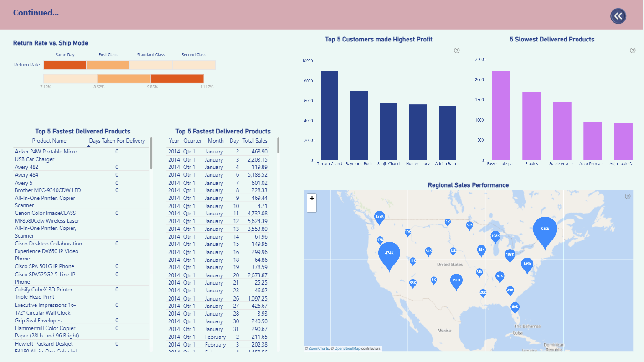This screenshot has height=362, width=644.
Task: Select the 17K map pin
Action: 380,241
